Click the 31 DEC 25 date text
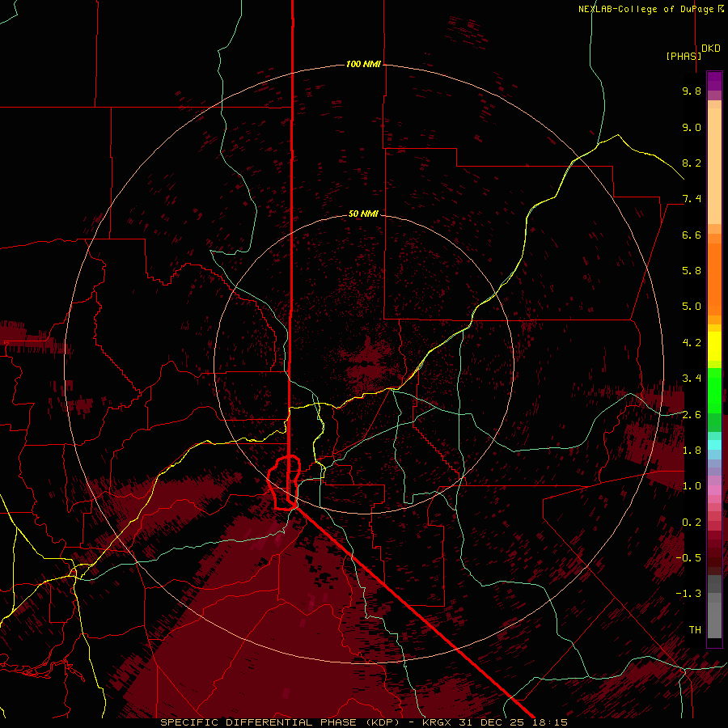728x728 pixels. 493,722
